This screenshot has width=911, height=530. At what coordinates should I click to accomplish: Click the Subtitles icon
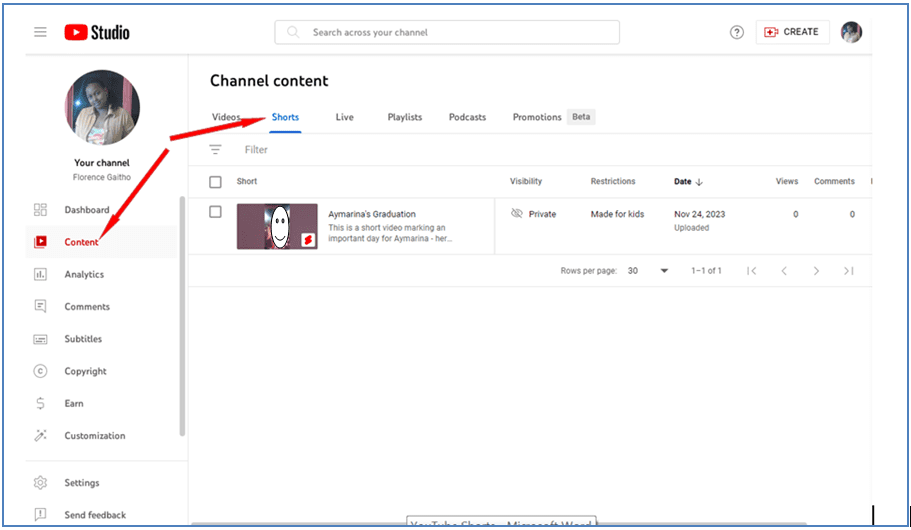pos(40,339)
